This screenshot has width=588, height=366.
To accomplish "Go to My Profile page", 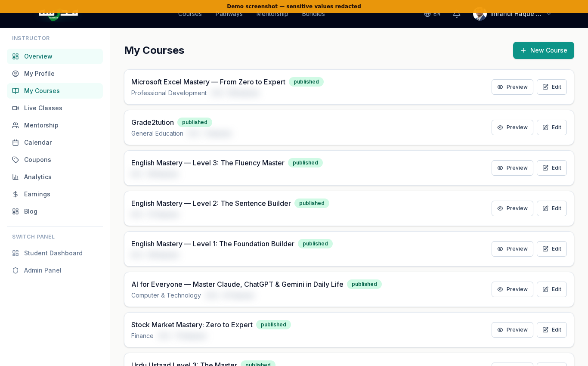I will pyautogui.click(x=55, y=74).
